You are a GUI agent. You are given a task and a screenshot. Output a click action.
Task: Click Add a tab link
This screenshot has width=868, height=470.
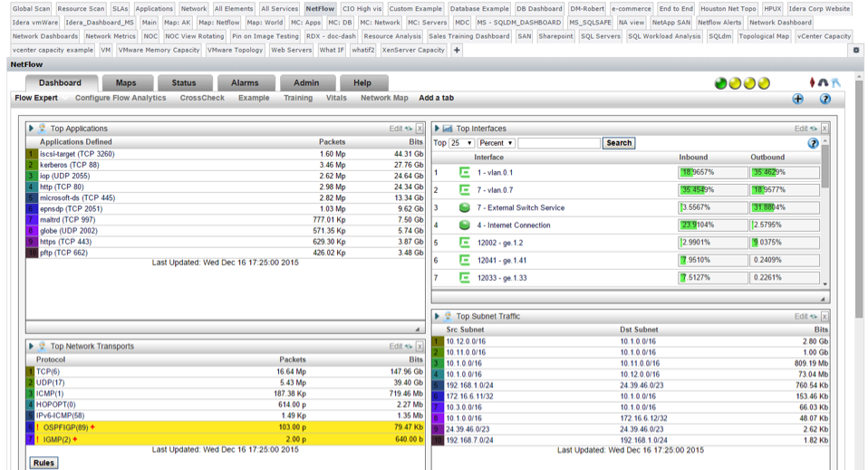[x=436, y=98]
